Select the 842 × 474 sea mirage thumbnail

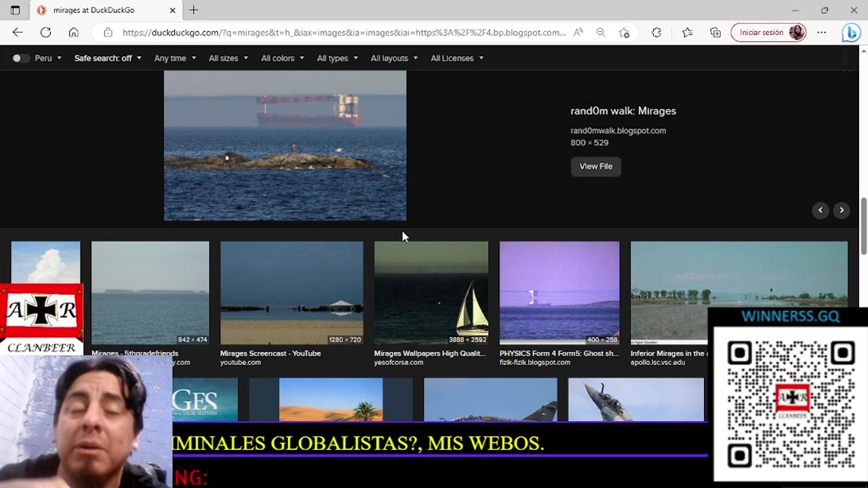pos(150,293)
